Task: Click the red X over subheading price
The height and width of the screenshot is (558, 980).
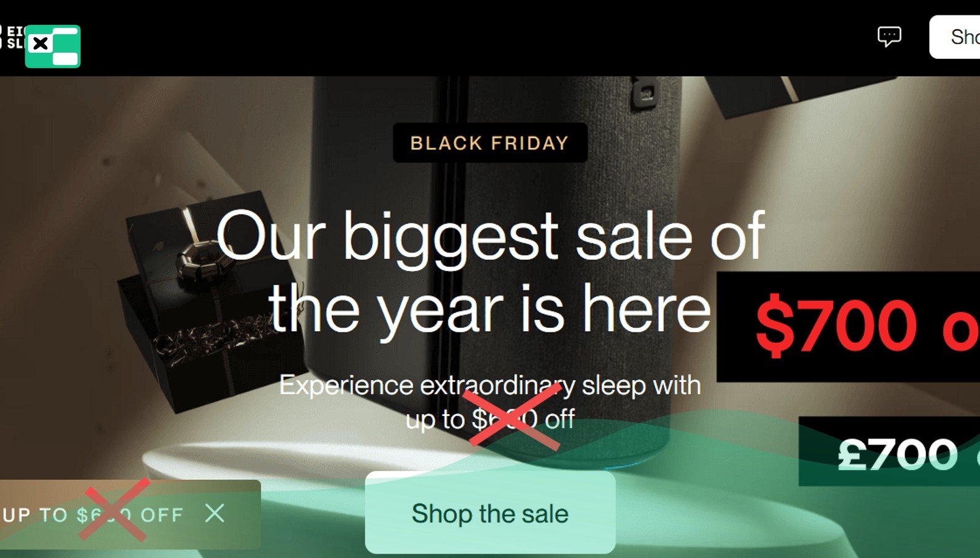Action: pyautogui.click(x=515, y=415)
